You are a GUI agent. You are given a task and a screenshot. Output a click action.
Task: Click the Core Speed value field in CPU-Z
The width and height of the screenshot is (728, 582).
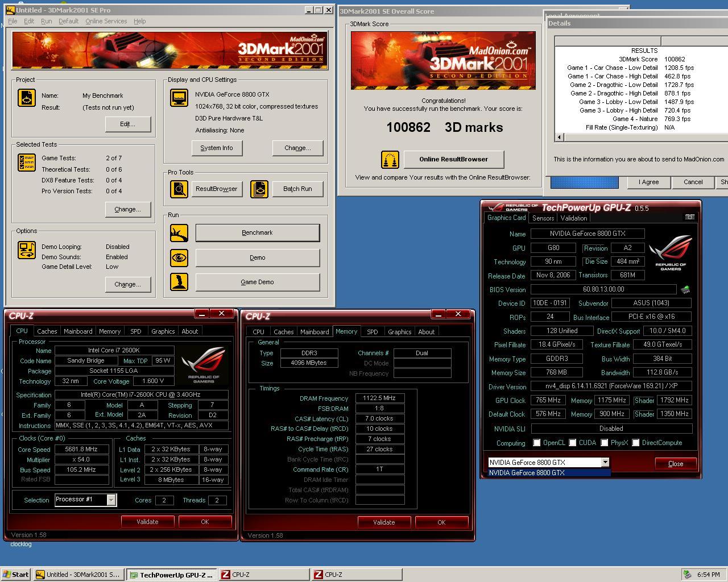[82, 449]
